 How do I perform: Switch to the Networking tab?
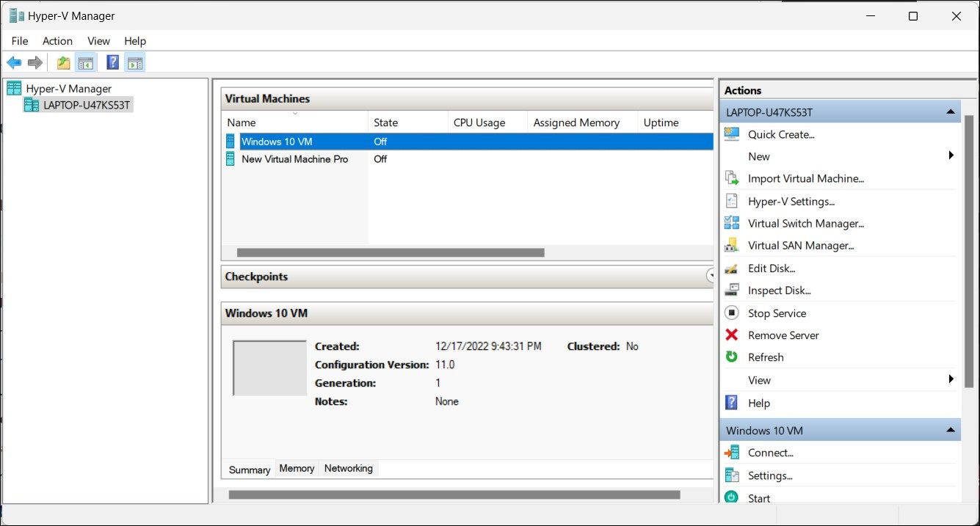(x=348, y=468)
